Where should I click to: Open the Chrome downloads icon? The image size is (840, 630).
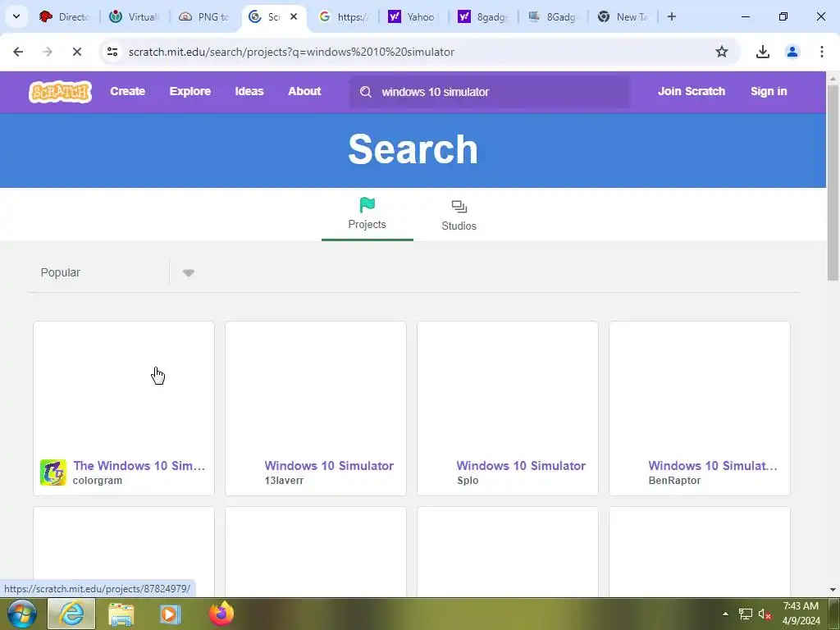click(762, 52)
